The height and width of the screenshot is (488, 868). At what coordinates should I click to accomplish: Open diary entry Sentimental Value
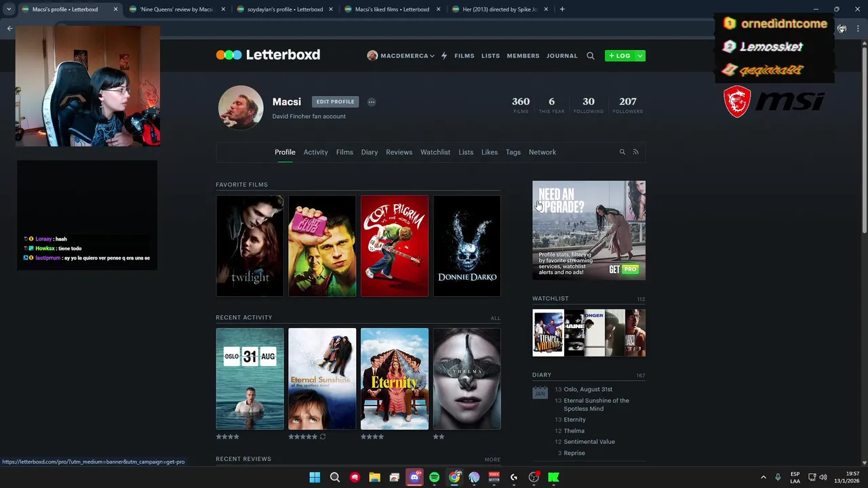589,442
